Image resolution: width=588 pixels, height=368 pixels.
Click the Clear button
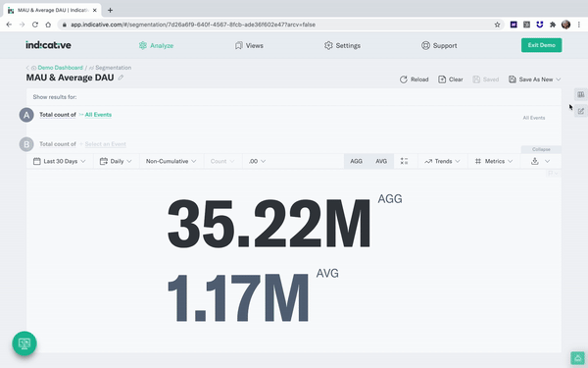tap(451, 79)
